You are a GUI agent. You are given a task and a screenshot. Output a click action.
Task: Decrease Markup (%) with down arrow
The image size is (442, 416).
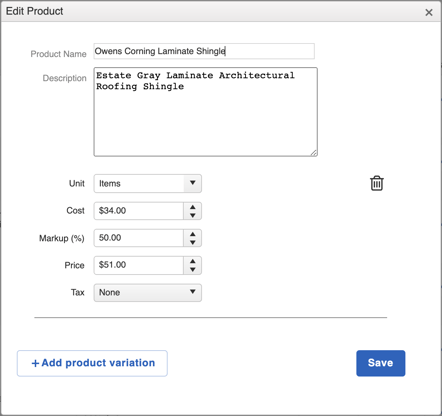pos(193,242)
